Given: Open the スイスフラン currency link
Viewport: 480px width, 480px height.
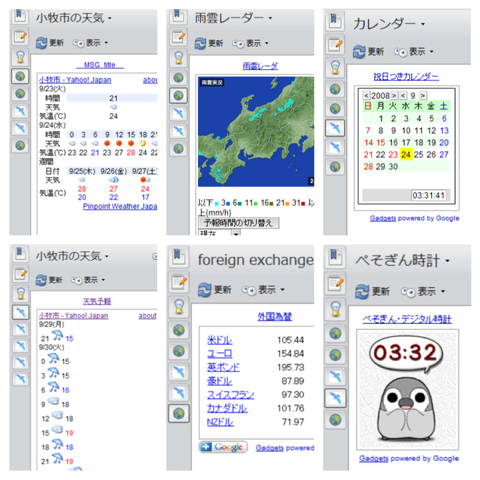Looking at the screenshot, I should coord(230,395).
